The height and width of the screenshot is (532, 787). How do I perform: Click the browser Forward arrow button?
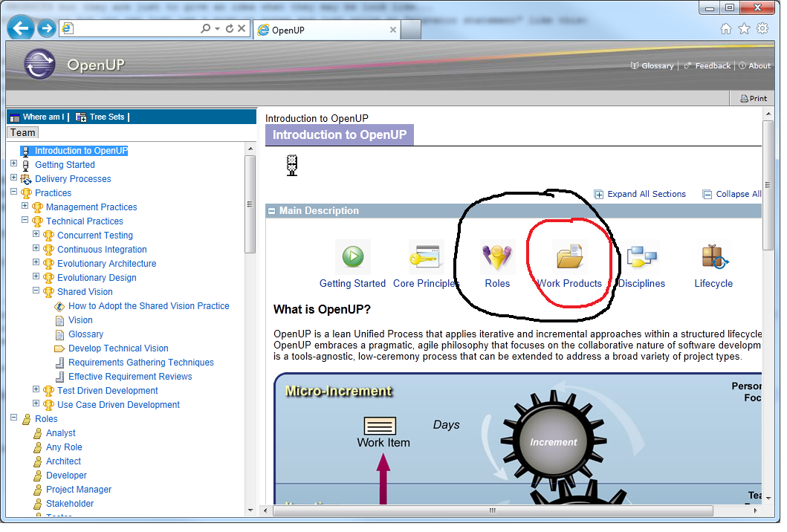click(x=47, y=29)
